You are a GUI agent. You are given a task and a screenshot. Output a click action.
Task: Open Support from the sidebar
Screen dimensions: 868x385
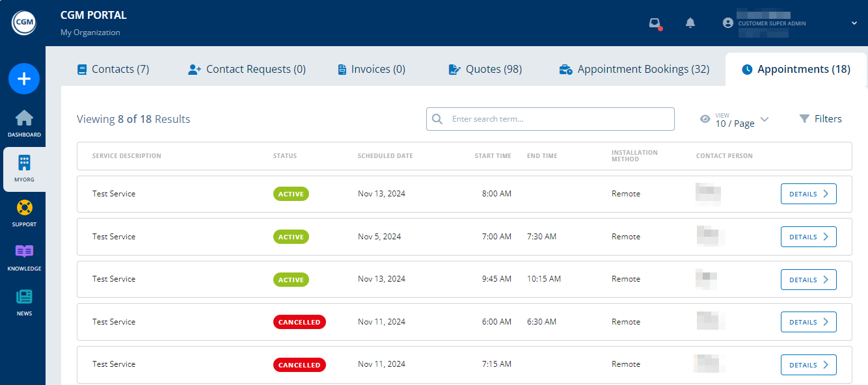pyautogui.click(x=24, y=211)
